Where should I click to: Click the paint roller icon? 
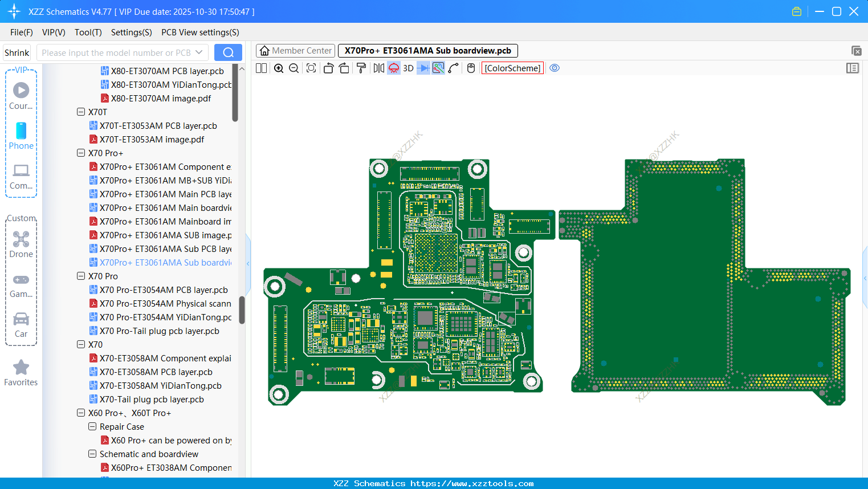(x=361, y=68)
